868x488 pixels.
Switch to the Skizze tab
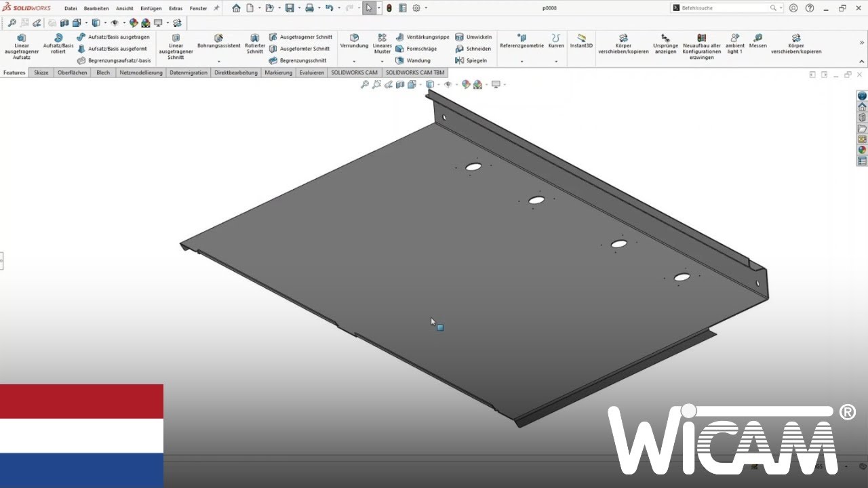pyautogui.click(x=41, y=72)
